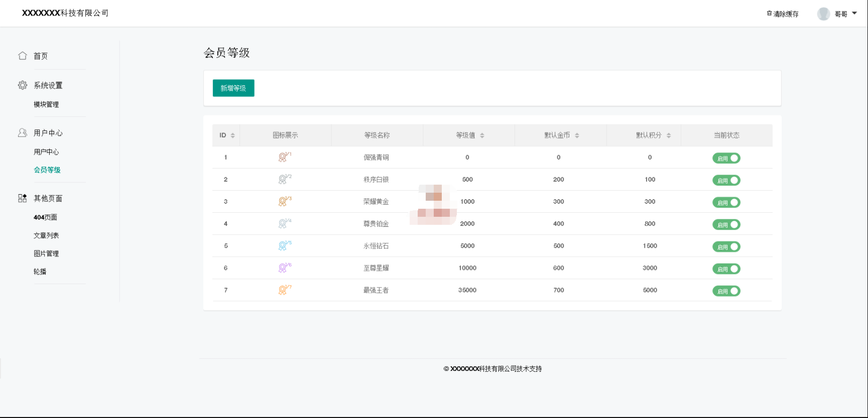The width and height of the screenshot is (868, 418).
Task: Sort the table by 等级值 column
Action: (482, 135)
